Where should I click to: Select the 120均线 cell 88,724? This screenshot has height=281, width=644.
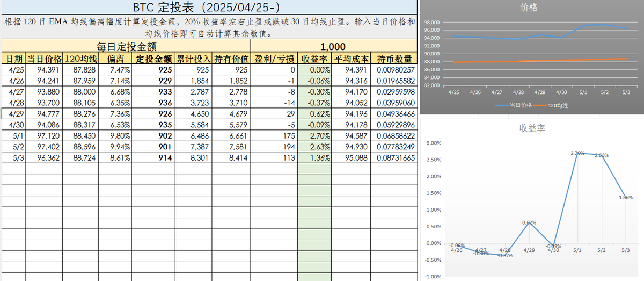coord(80,158)
